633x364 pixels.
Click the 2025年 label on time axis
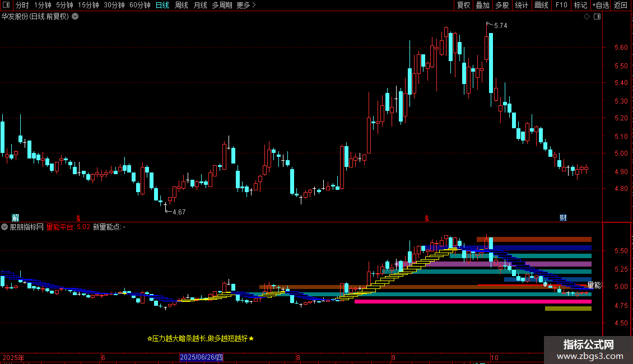tap(13, 357)
